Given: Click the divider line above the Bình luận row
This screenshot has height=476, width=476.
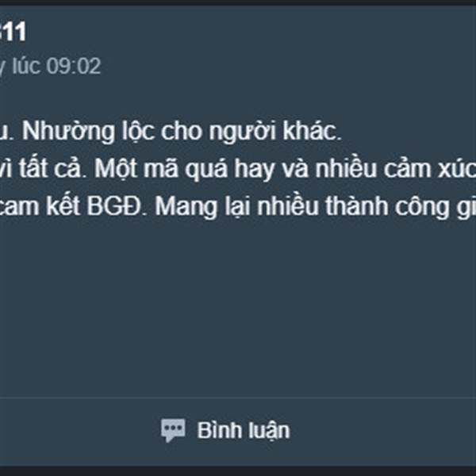Looking at the screenshot, I should pos(238,397).
